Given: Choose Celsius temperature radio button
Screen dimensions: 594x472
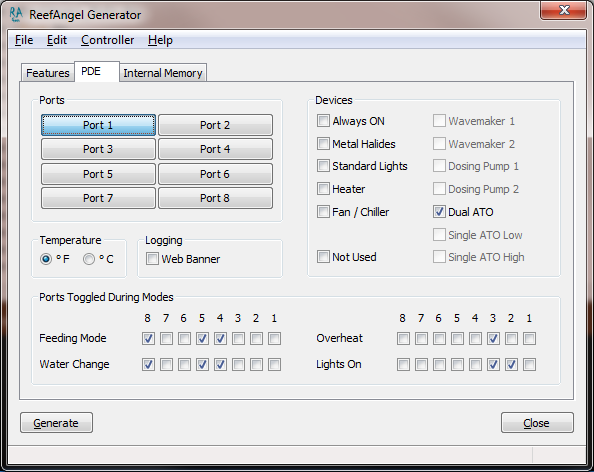Looking at the screenshot, I should click(89, 259).
